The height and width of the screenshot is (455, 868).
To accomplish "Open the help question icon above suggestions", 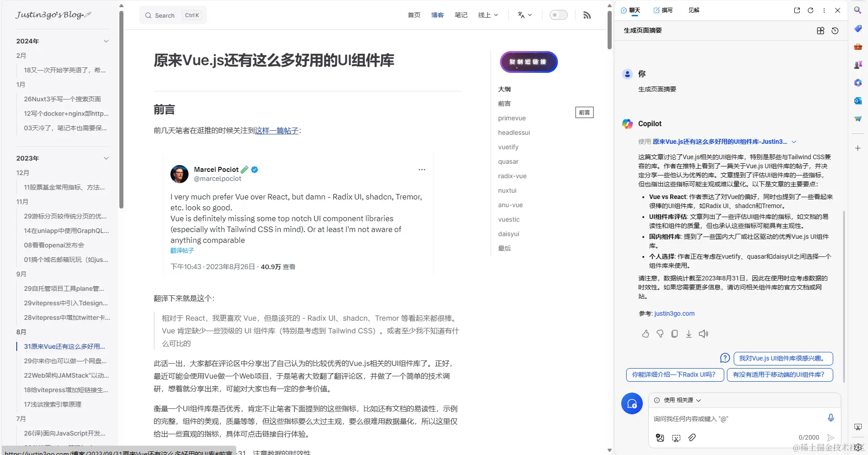I will click(725, 358).
